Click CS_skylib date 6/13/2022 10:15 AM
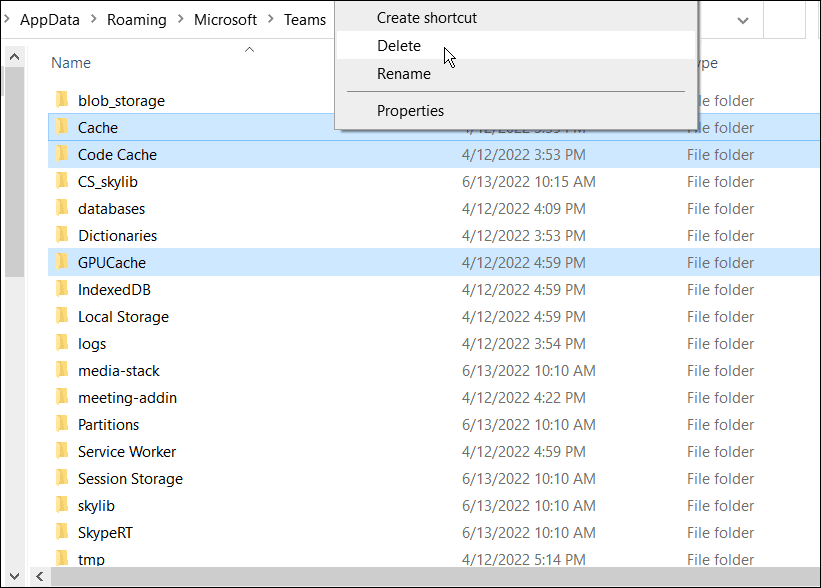Image resolution: width=821 pixels, height=588 pixels. [528, 182]
